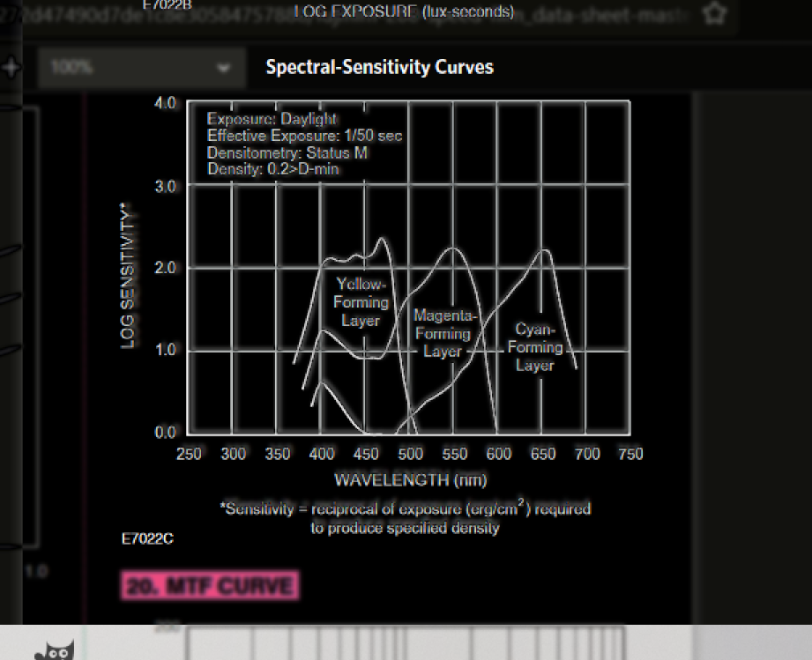Click the highlighted '20. MTF CURVE' heading
This screenshot has width=812, height=660.
[x=211, y=587]
